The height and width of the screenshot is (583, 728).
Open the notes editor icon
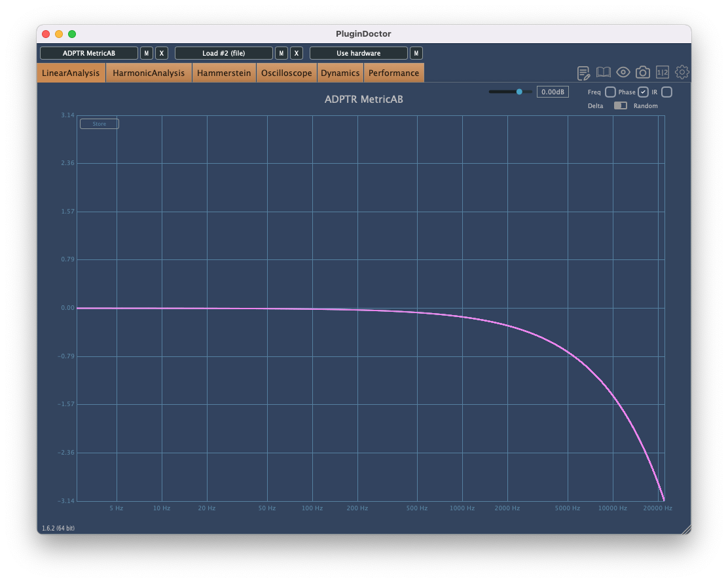pos(583,73)
